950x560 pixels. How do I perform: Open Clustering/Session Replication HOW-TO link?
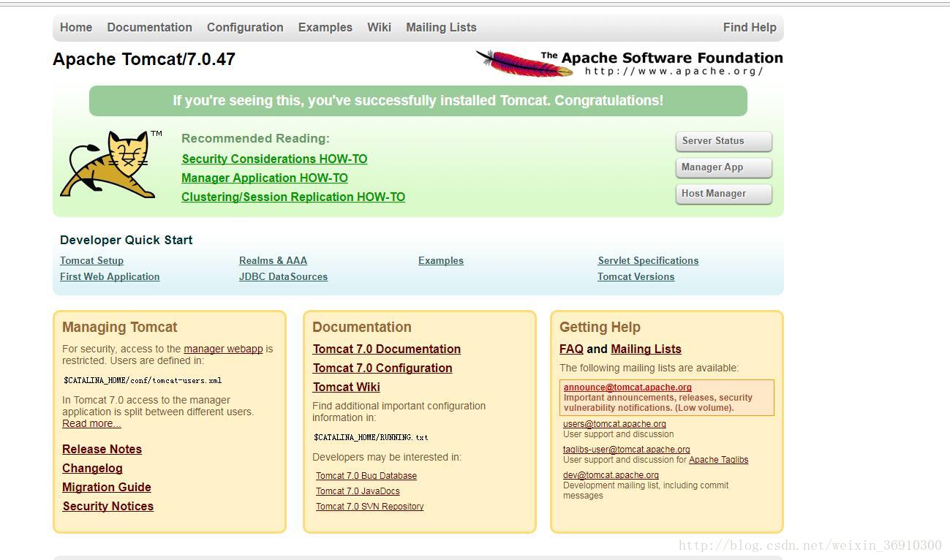[293, 197]
